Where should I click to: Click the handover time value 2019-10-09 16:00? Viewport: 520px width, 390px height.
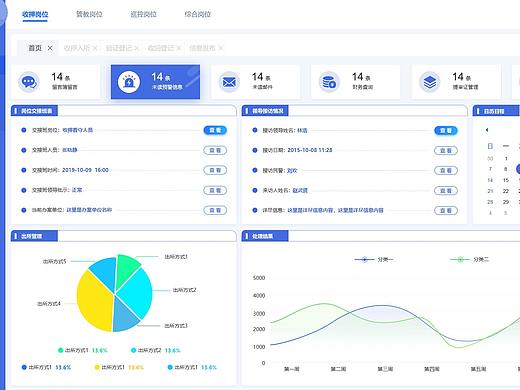[x=85, y=170]
